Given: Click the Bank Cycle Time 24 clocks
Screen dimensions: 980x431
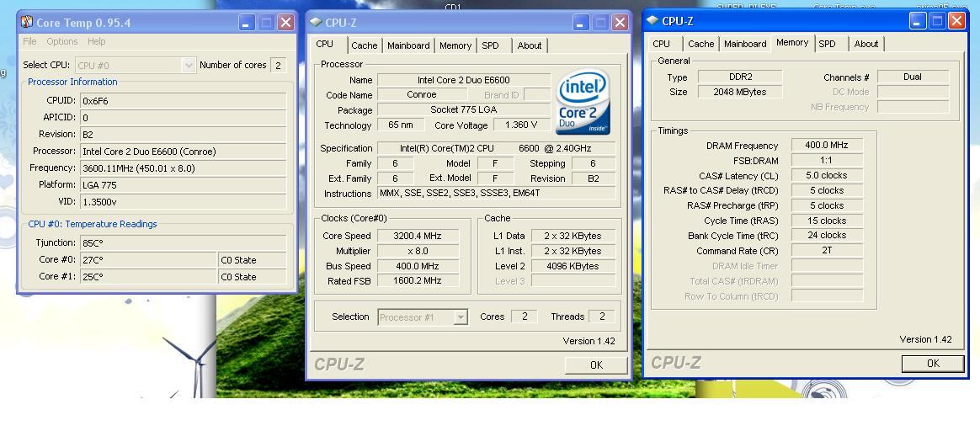Looking at the screenshot, I should click(x=827, y=236).
